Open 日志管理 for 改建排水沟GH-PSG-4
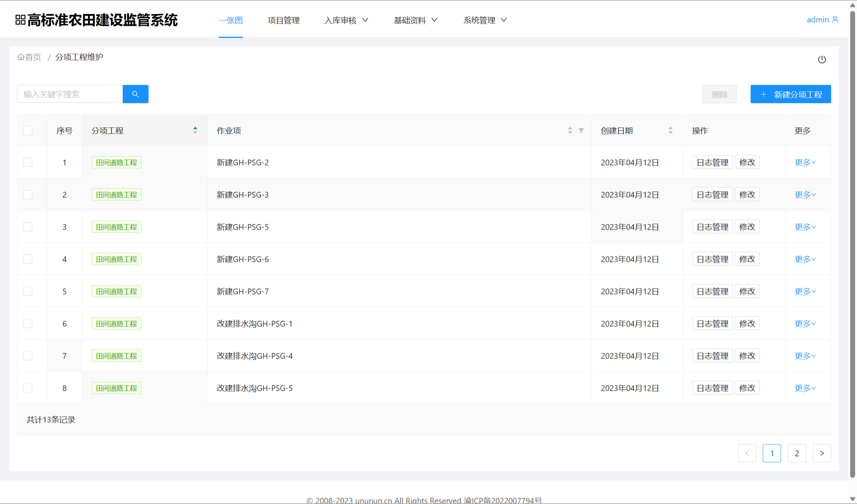The height and width of the screenshot is (504, 857). (712, 356)
